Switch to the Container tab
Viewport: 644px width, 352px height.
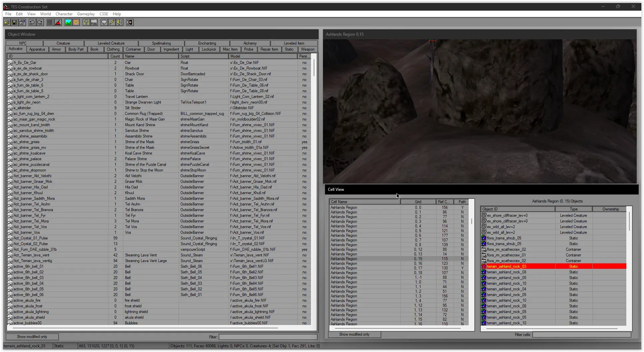point(133,49)
